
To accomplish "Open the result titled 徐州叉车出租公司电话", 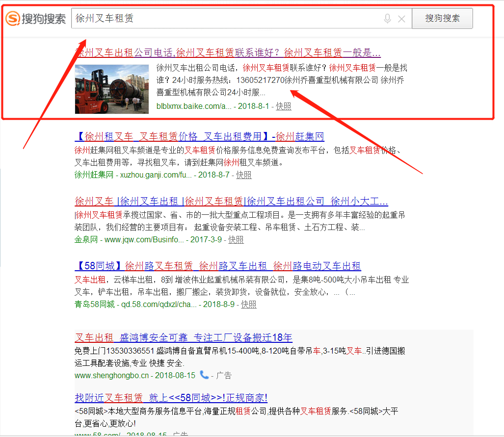I will coord(228,52).
